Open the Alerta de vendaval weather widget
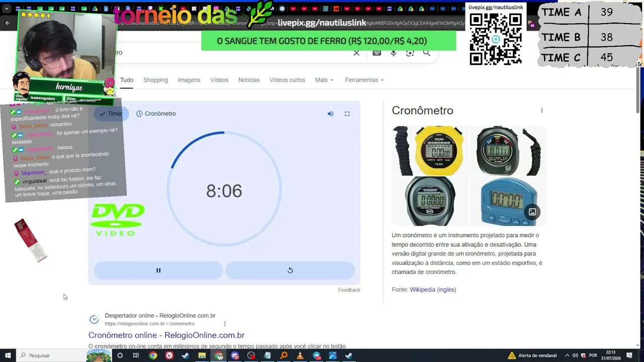 pyautogui.click(x=533, y=355)
